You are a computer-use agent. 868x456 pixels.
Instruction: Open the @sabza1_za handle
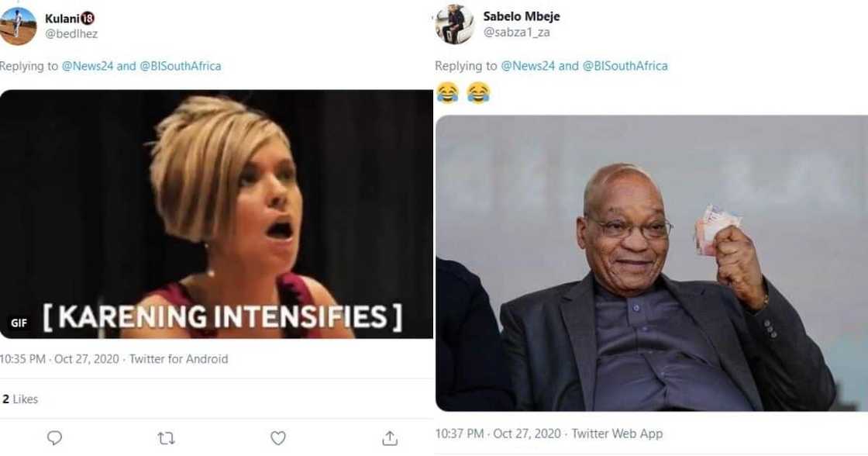tap(516, 33)
